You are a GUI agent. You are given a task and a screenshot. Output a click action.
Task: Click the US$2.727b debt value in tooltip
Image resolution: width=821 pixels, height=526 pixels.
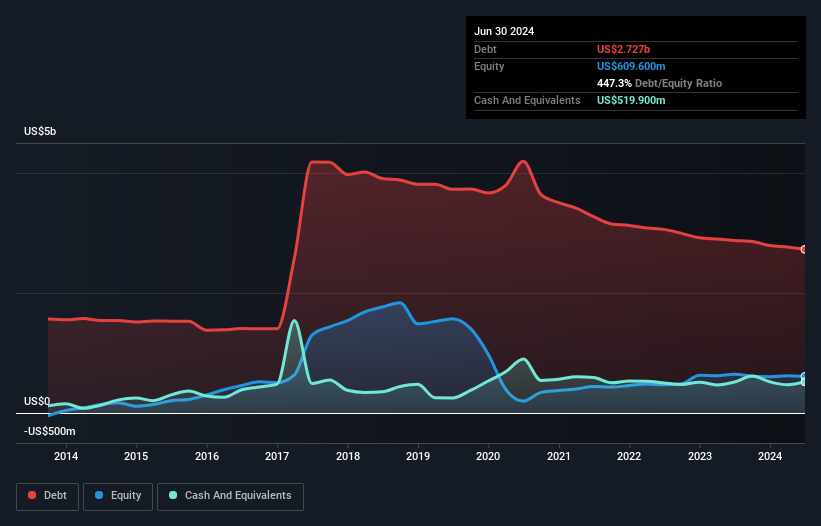coord(623,49)
